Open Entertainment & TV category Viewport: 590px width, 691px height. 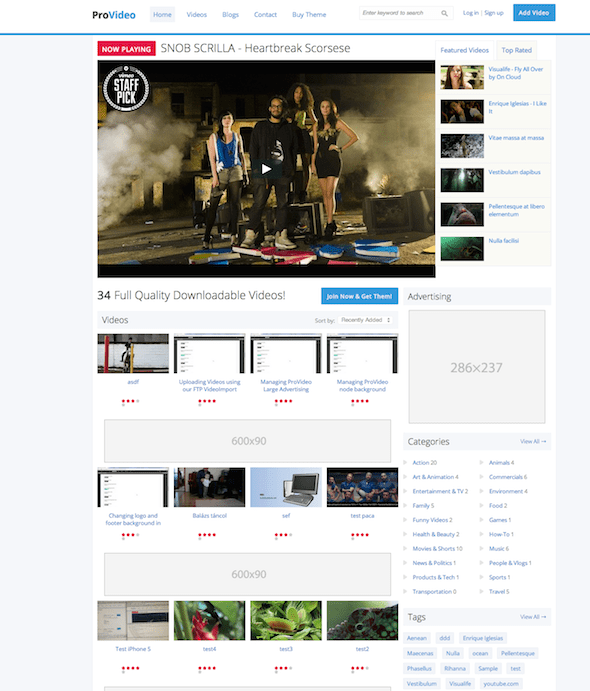click(440, 491)
